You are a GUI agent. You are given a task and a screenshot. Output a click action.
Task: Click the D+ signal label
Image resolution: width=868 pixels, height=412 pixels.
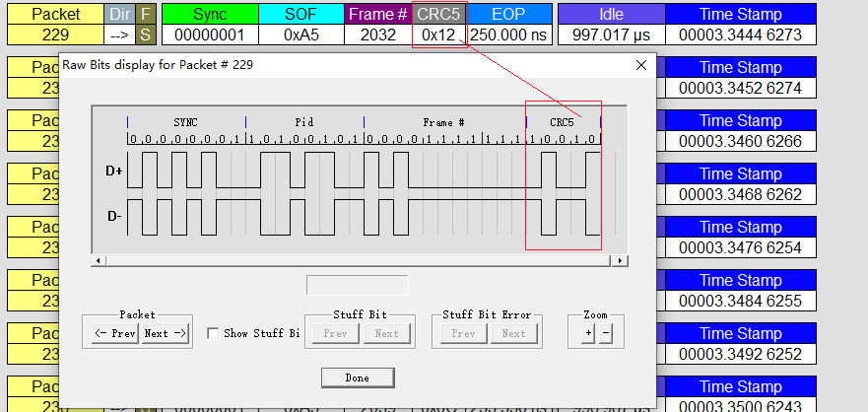pos(114,172)
